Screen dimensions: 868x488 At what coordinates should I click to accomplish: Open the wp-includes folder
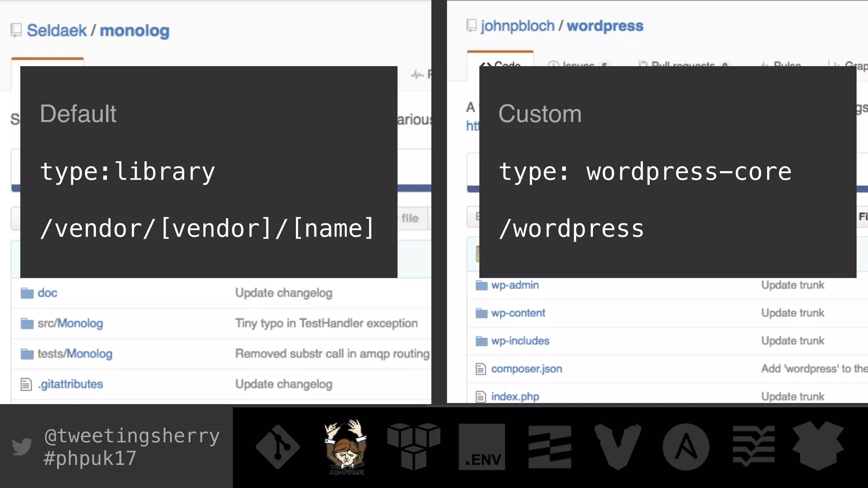pyautogui.click(x=520, y=341)
